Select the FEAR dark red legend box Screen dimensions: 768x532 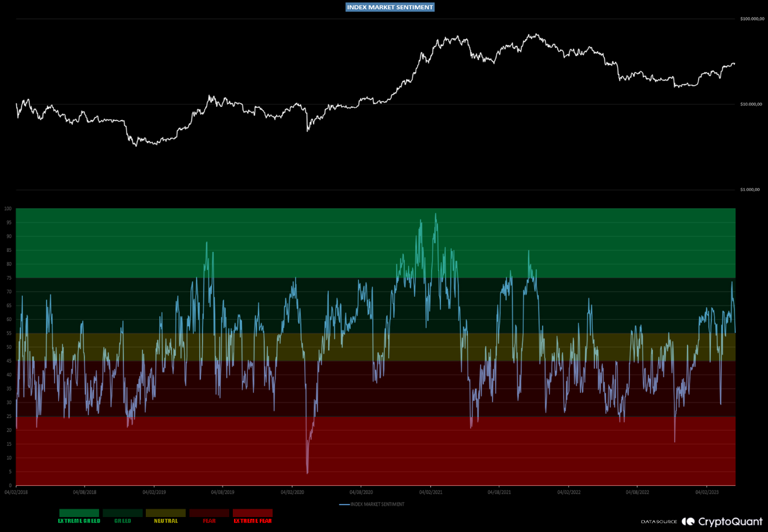pos(209,513)
